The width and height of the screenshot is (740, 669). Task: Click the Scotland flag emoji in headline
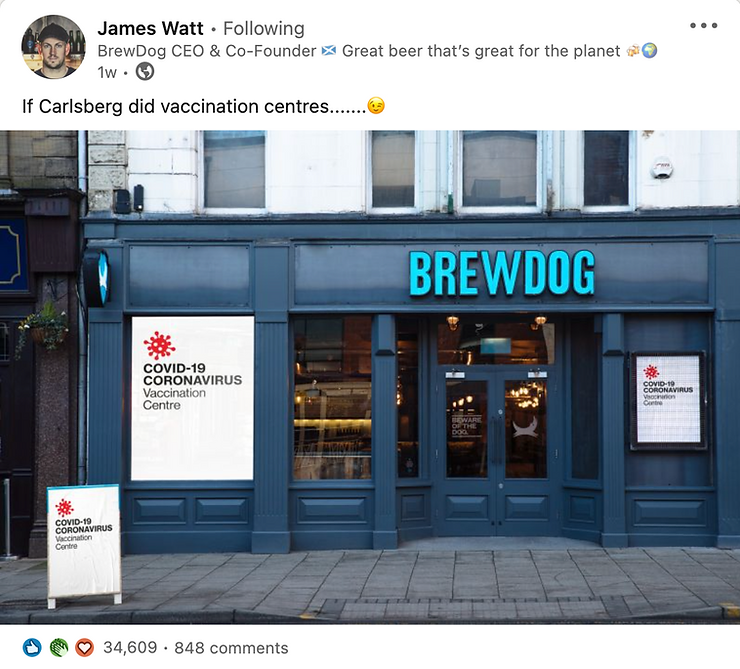tap(328, 50)
